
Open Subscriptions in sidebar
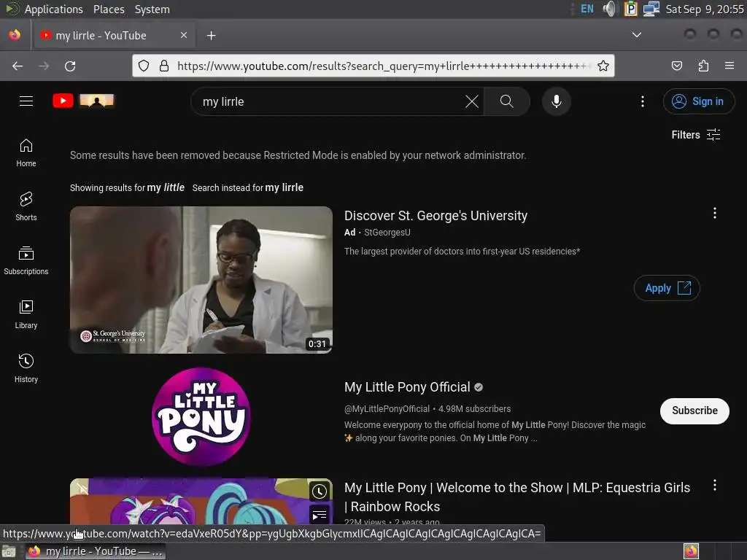point(26,261)
